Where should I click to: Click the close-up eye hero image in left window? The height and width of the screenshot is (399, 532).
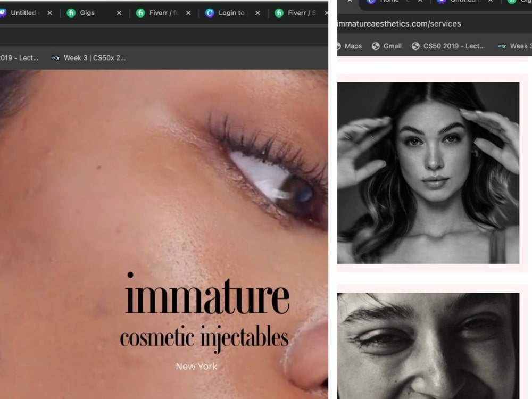click(x=164, y=234)
